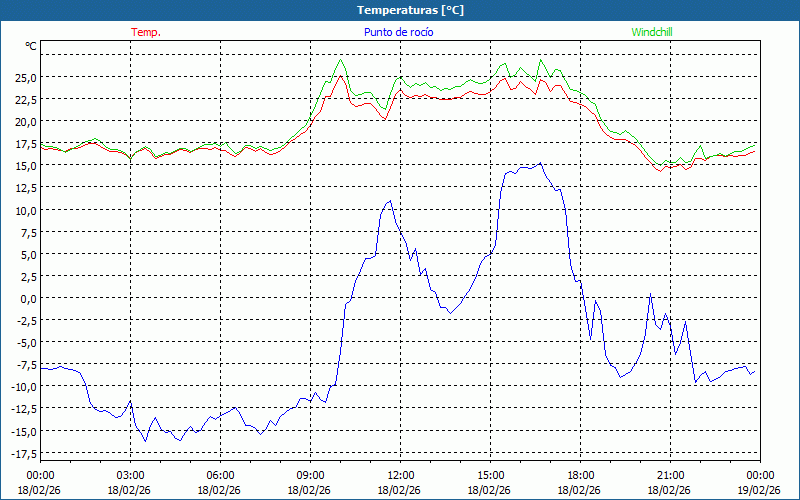Viewport: 800px width, 500px height.
Task: Select the 09:00 time axis label
Action: [x=310, y=475]
